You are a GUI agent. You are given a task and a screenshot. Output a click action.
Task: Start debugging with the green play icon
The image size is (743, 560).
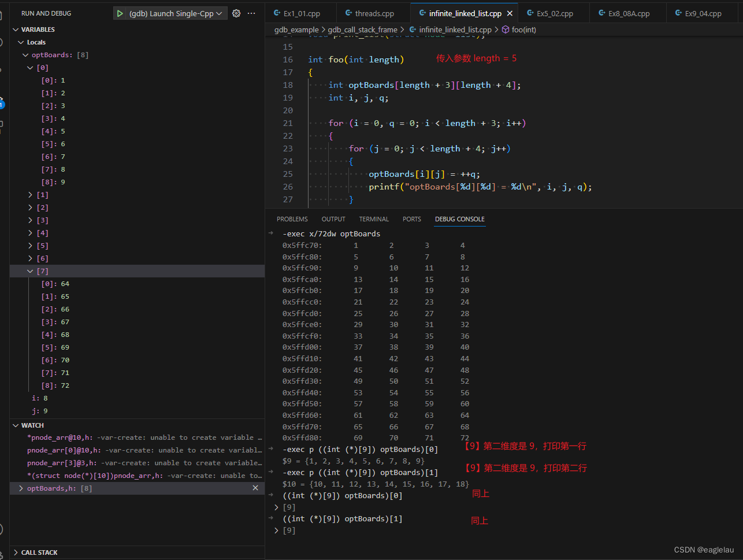(x=121, y=13)
